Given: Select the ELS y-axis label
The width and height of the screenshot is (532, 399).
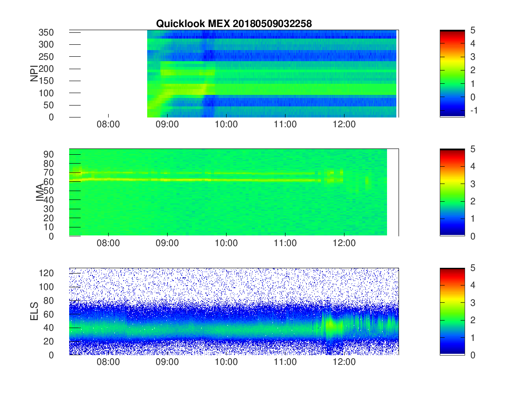Looking at the screenshot, I should point(34,311).
